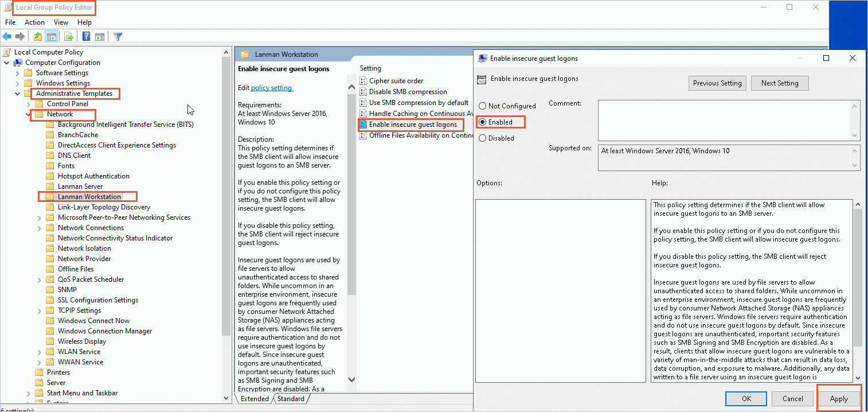Select Offline Files in the tree
The image size is (868, 412).
76,269
